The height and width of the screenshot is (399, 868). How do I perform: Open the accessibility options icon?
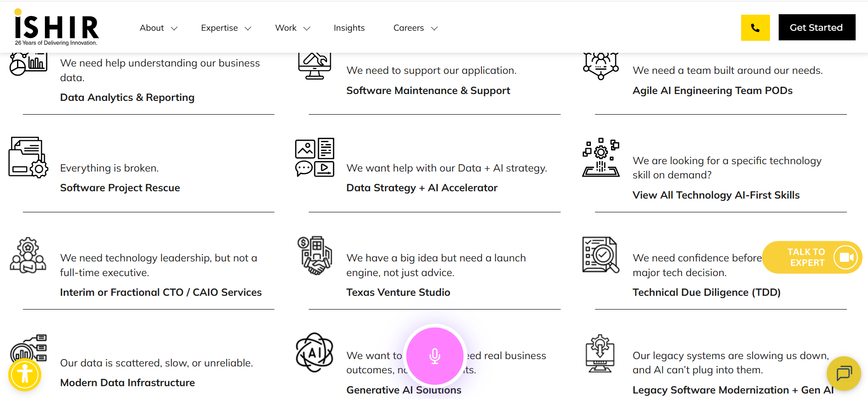[25, 375]
